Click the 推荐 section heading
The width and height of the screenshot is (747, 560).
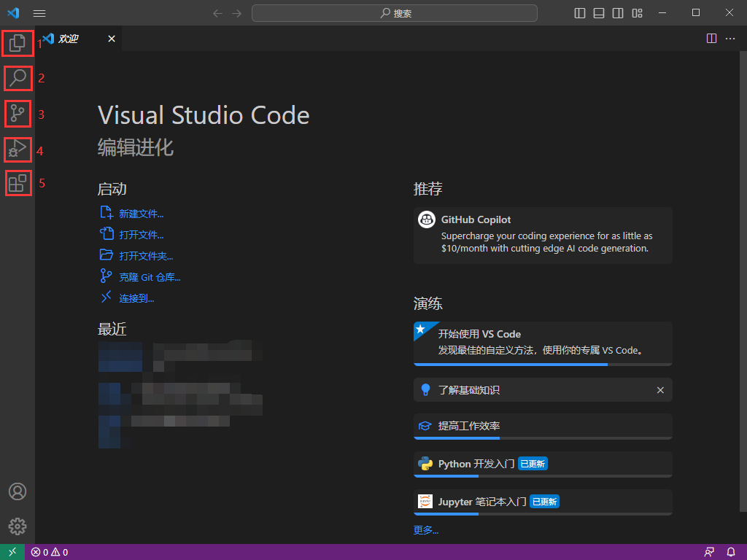pyautogui.click(x=427, y=189)
